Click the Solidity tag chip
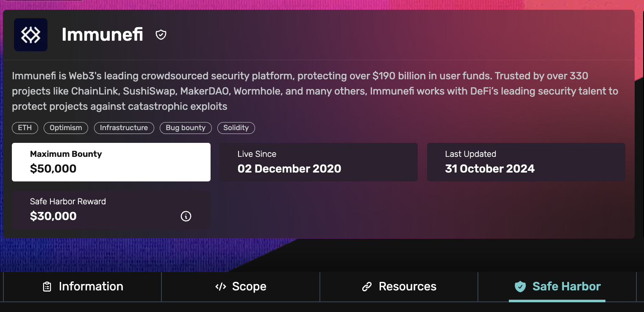Screen dimensions: 644x312 (236, 128)
